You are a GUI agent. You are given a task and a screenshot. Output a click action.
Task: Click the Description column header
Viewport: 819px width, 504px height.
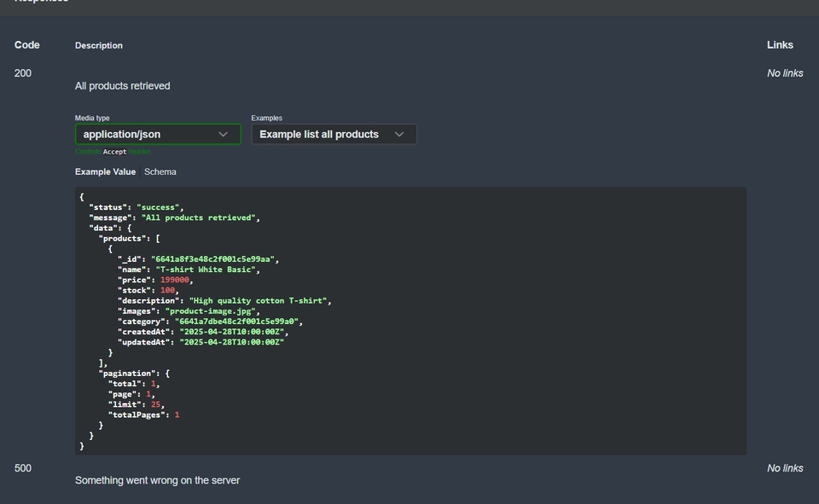coord(99,45)
